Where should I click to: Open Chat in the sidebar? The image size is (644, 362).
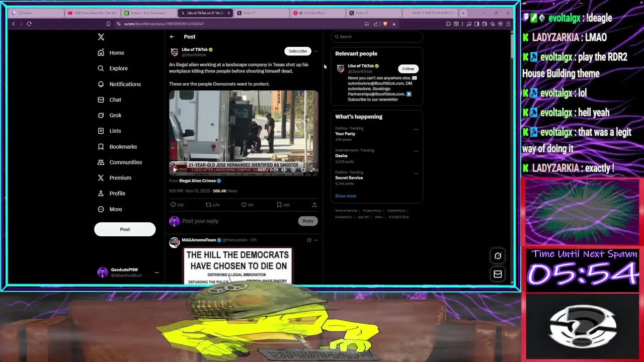pyautogui.click(x=109, y=100)
